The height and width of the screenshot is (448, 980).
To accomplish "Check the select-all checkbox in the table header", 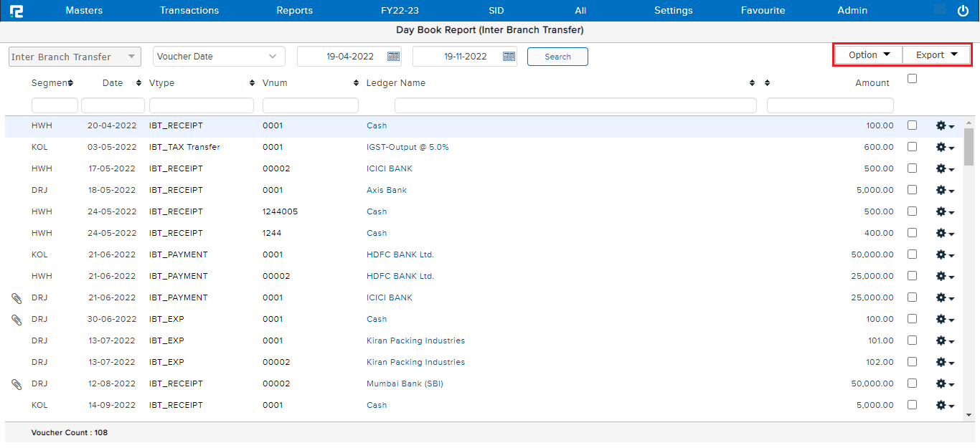I will coord(912,79).
